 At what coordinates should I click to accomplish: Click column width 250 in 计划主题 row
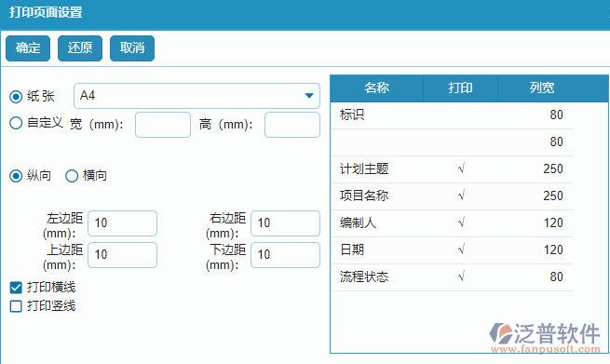point(553,169)
